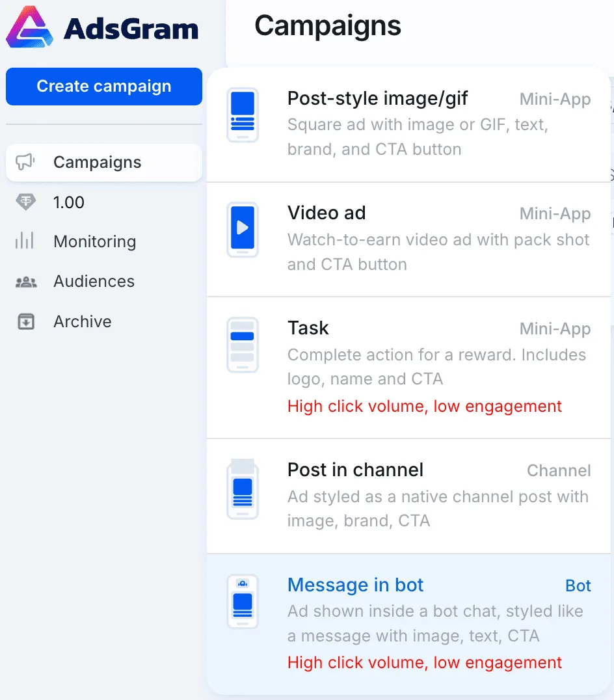Image resolution: width=614 pixels, height=700 pixels.
Task: Select Message in bot campaign type
Action: coord(408,624)
